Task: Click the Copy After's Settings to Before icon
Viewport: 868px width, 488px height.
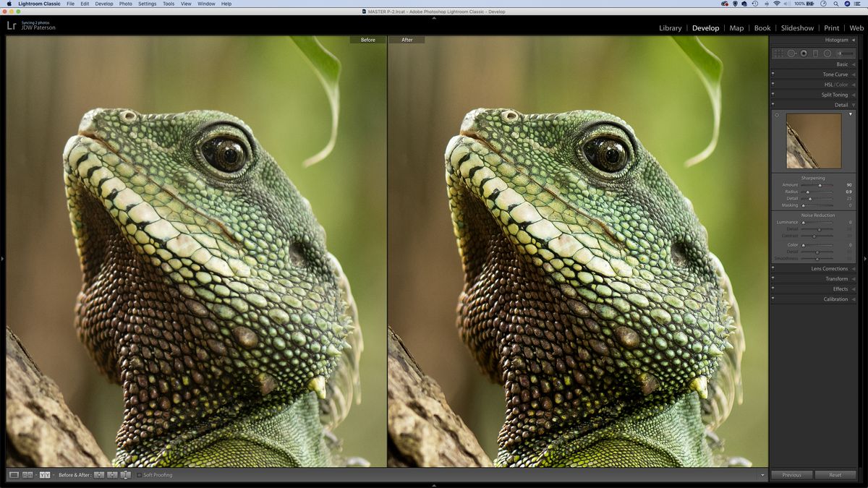Action: [x=112, y=475]
